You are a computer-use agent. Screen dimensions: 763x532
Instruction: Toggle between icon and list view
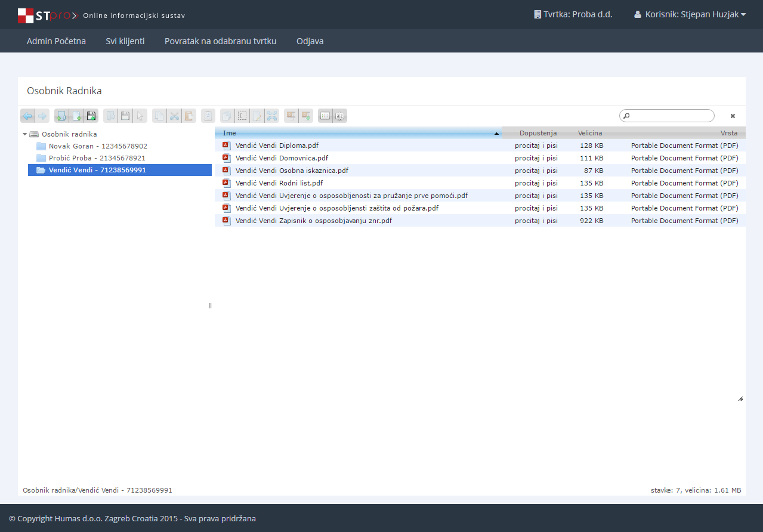tap(325, 116)
